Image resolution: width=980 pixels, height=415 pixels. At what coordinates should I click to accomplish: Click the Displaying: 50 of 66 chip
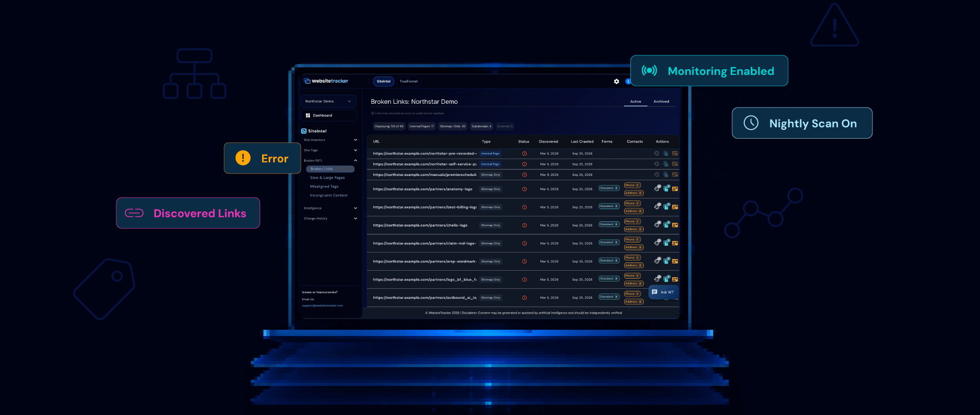[x=389, y=126]
